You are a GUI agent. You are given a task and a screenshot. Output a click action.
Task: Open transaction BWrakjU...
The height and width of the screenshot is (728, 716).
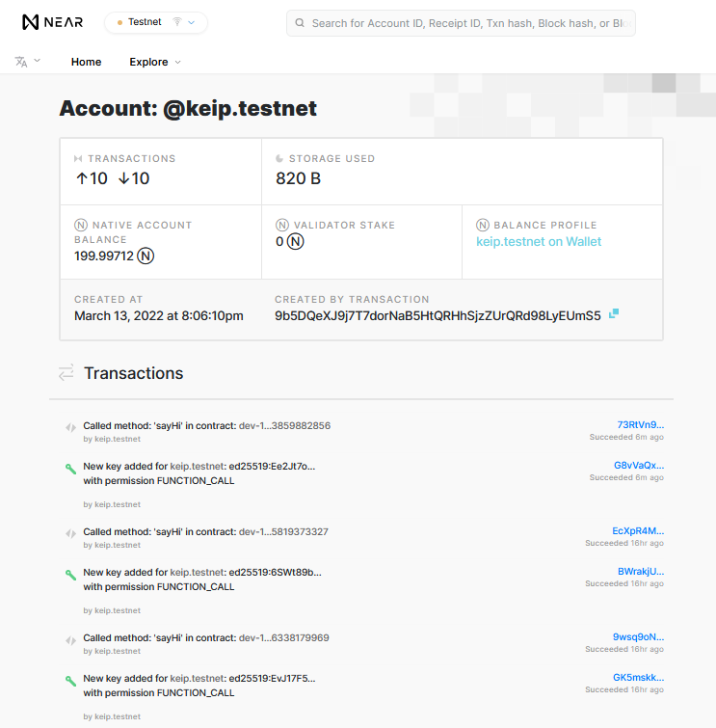click(x=640, y=571)
